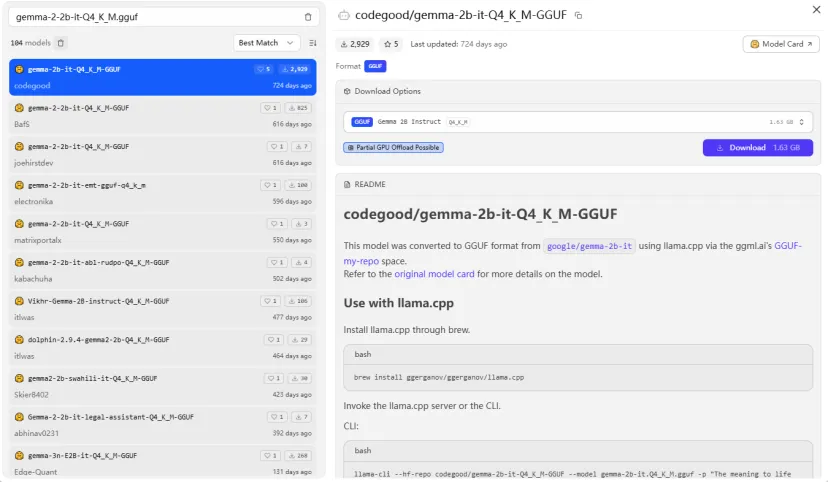
Task: Click the README section icon
Action: pyautogui.click(x=347, y=184)
